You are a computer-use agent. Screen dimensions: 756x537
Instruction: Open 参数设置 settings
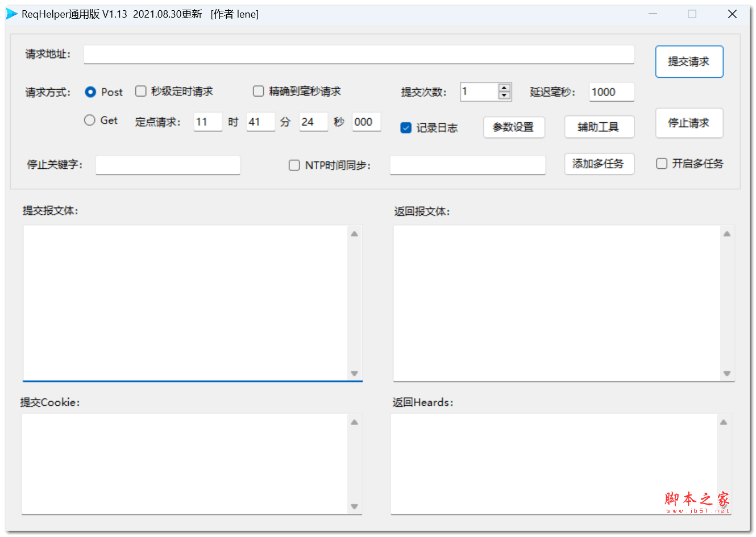tap(514, 127)
